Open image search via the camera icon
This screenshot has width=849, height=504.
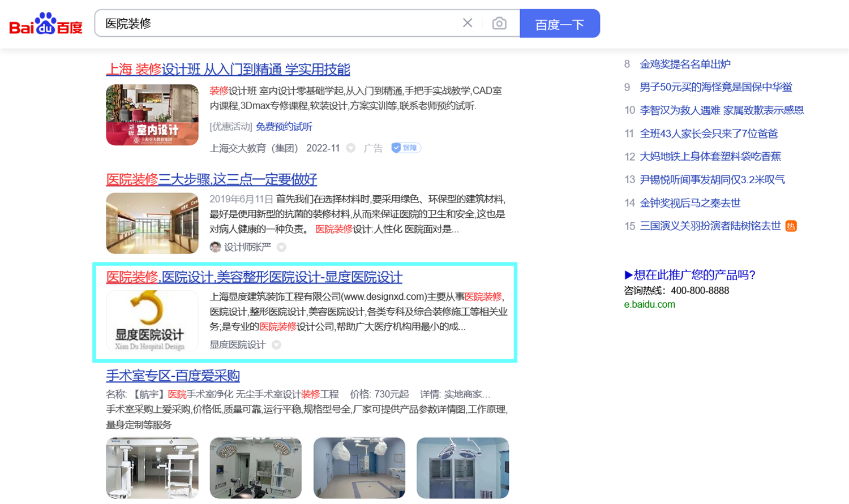pos(499,23)
